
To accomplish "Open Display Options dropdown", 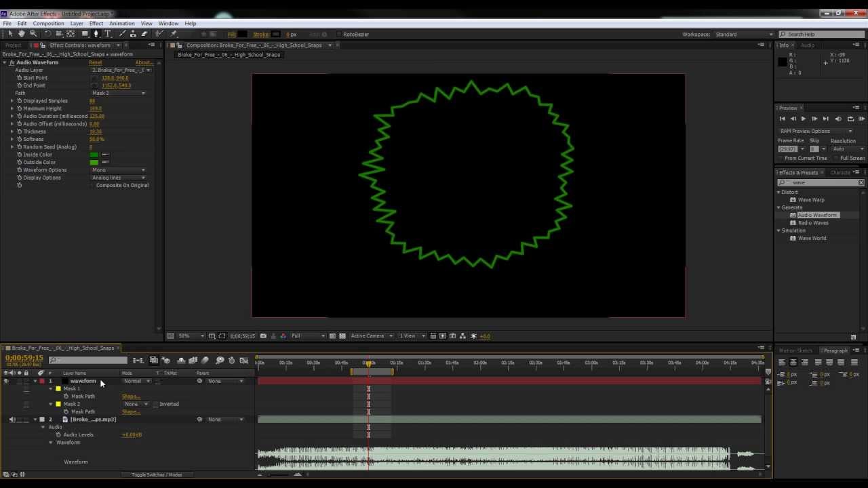I will (x=118, y=178).
